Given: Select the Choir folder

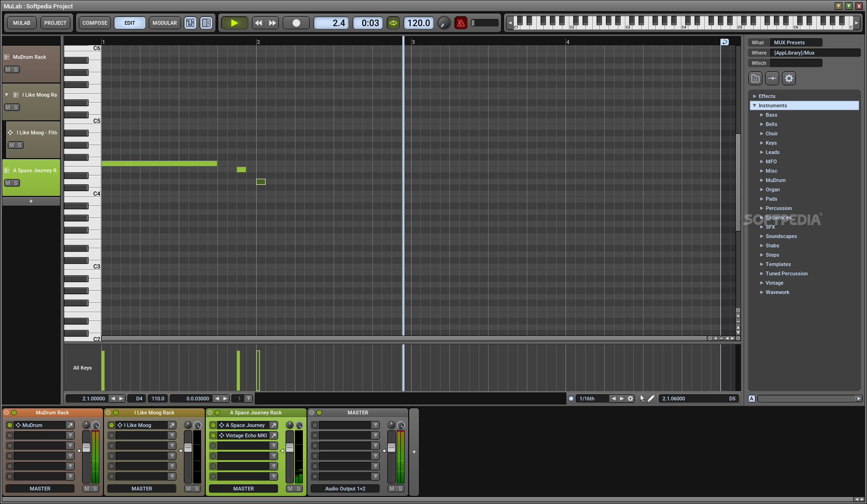Looking at the screenshot, I should pyautogui.click(x=771, y=133).
